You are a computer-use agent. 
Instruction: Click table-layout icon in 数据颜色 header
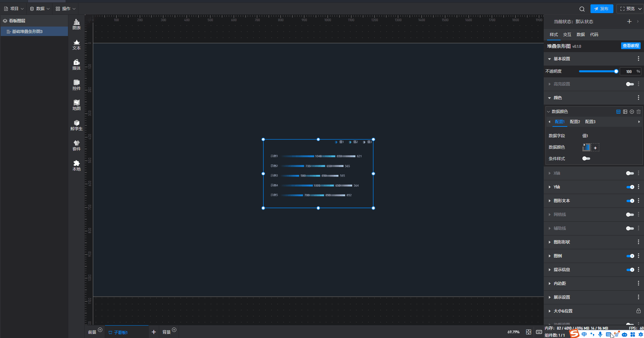pos(618,112)
